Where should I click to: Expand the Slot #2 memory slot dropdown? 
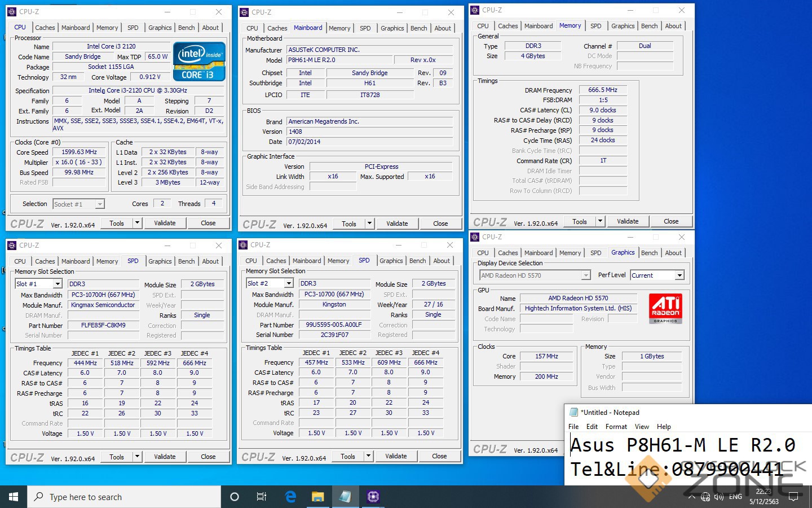[x=288, y=283]
